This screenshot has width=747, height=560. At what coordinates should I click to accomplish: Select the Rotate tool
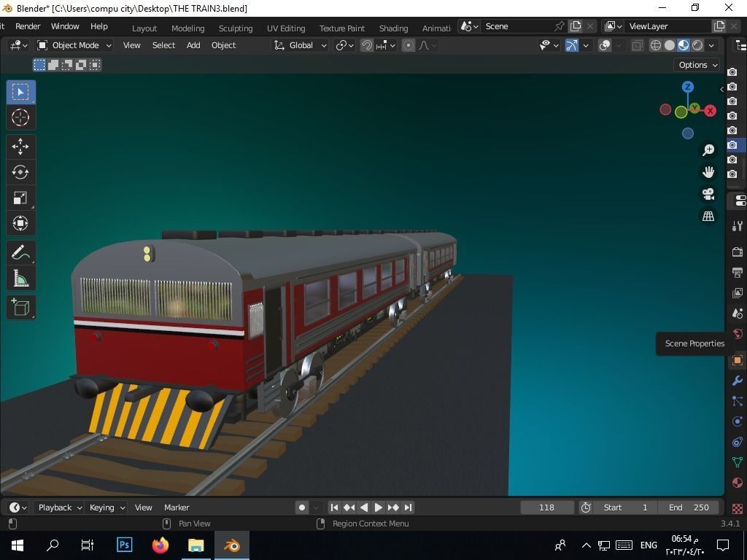coord(20,172)
